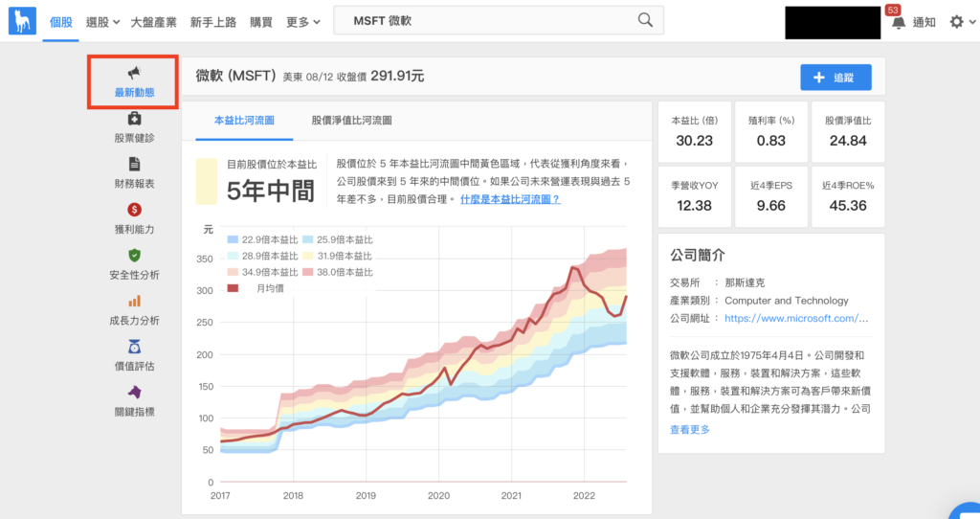The width and height of the screenshot is (980, 519).
Task: Click 350 label on chart y-axis
Action: point(205,259)
